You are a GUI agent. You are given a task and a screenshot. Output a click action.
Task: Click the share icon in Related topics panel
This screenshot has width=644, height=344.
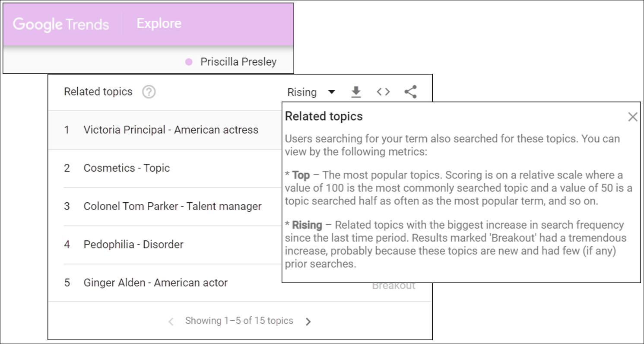(409, 92)
